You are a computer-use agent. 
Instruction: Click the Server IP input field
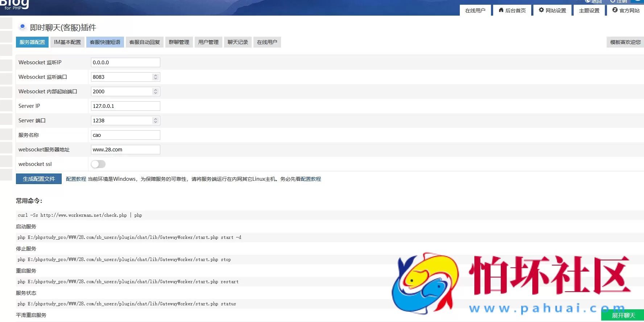point(125,106)
